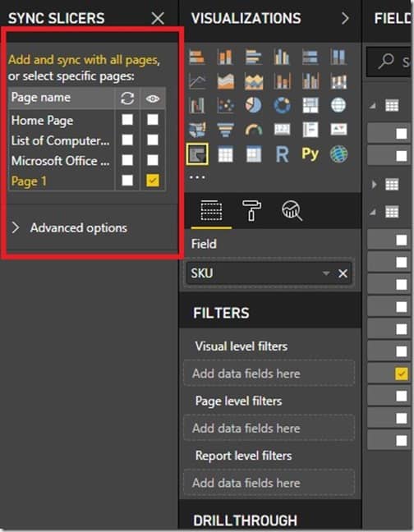
Task: Select the clustered column chart visual
Action: [x=282, y=57]
